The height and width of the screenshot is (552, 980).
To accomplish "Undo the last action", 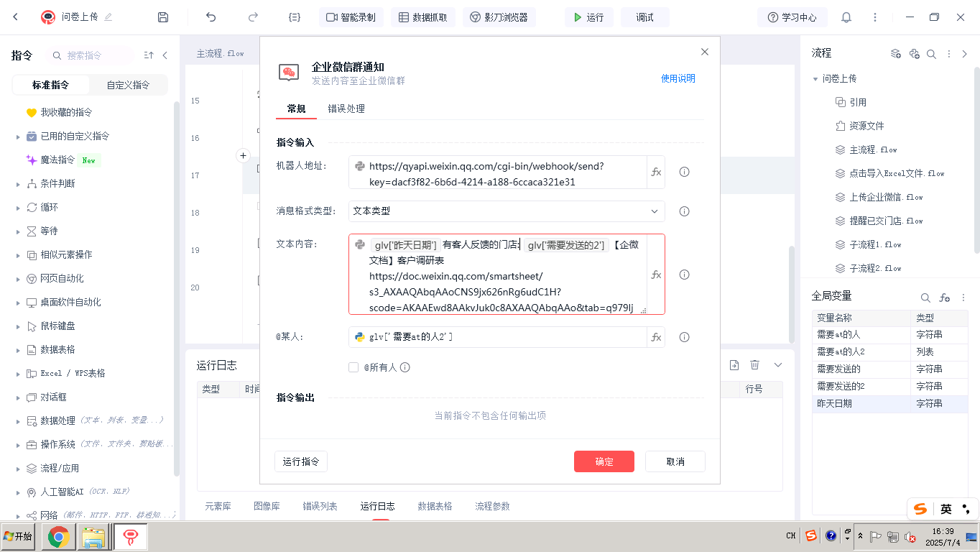I will 211,17.
